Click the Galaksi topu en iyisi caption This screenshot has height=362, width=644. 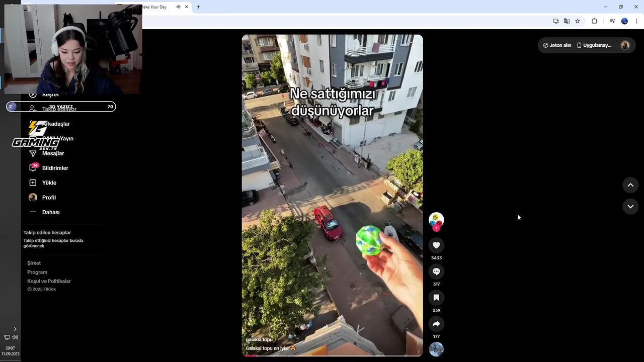click(270, 348)
